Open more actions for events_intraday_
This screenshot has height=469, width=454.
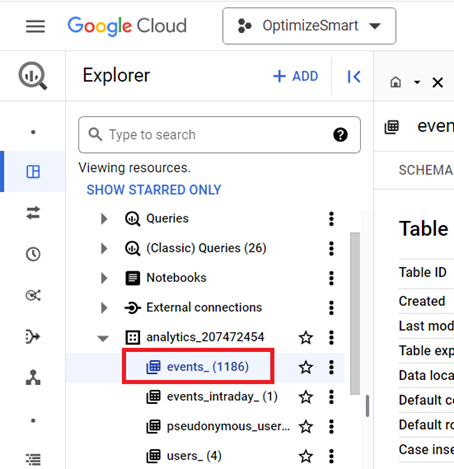[x=331, y=397]
